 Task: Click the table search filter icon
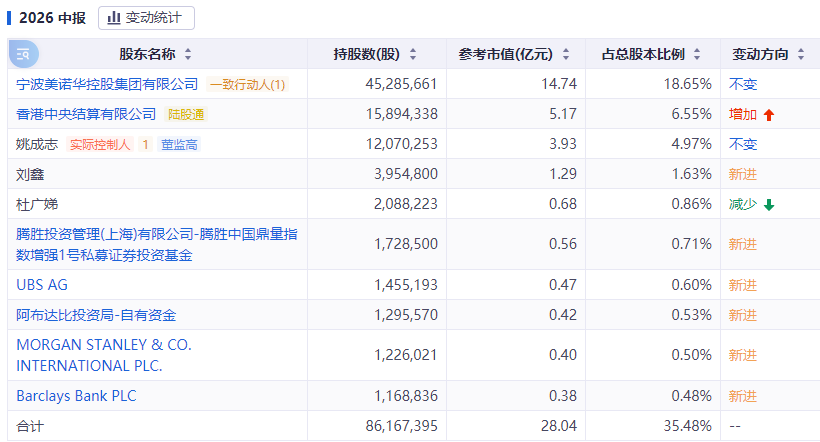(24, 54)
